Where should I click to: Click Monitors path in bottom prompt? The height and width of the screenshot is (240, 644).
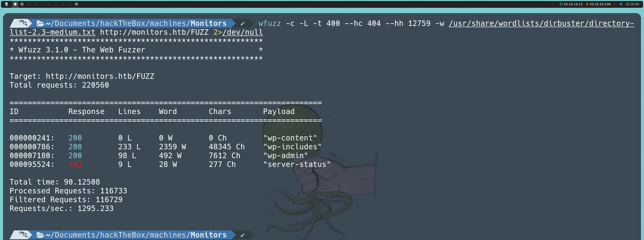209,235
